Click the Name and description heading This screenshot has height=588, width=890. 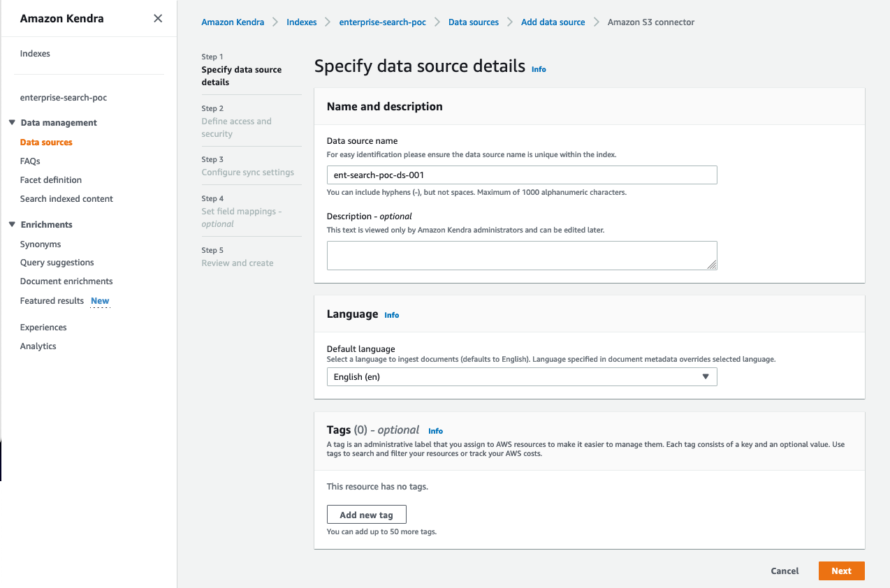pyautogui.click(x=385, y=107)
